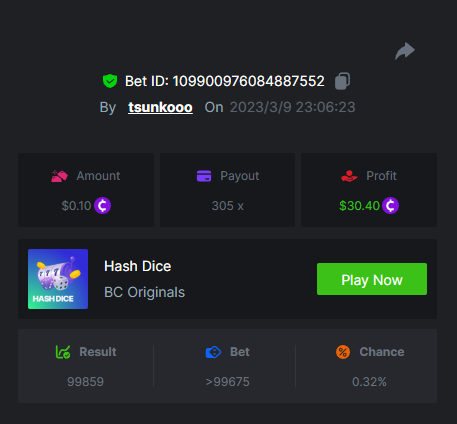Screen dimensions: 457x424
Task: Copy the Bet ID with clipboard icon
Action: click(342, 81)
